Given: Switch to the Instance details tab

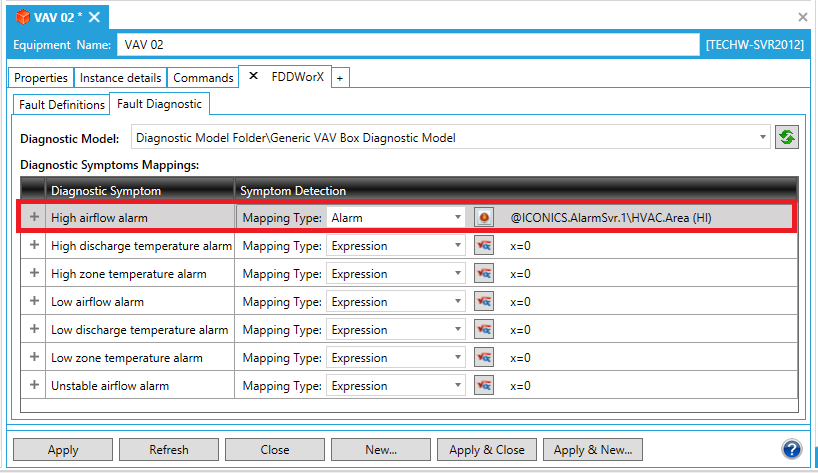Looking at the screenshot, I should coord(120,77).
